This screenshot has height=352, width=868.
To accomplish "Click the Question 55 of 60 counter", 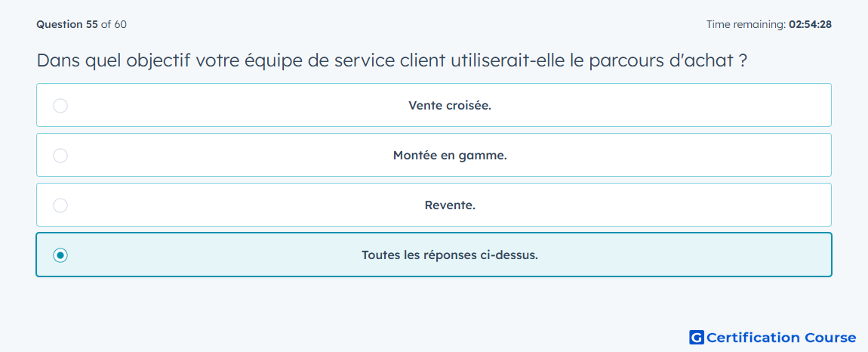I will click(x=82, y=24).
